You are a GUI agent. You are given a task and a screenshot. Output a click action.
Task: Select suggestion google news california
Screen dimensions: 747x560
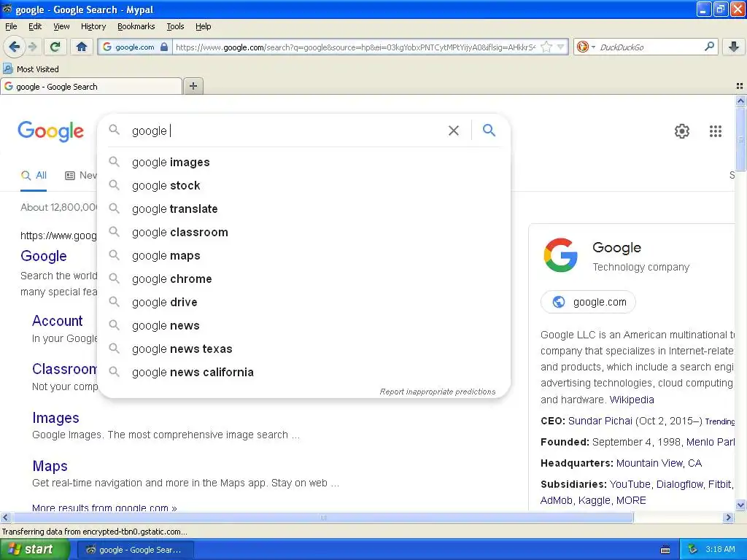[304, 373]
